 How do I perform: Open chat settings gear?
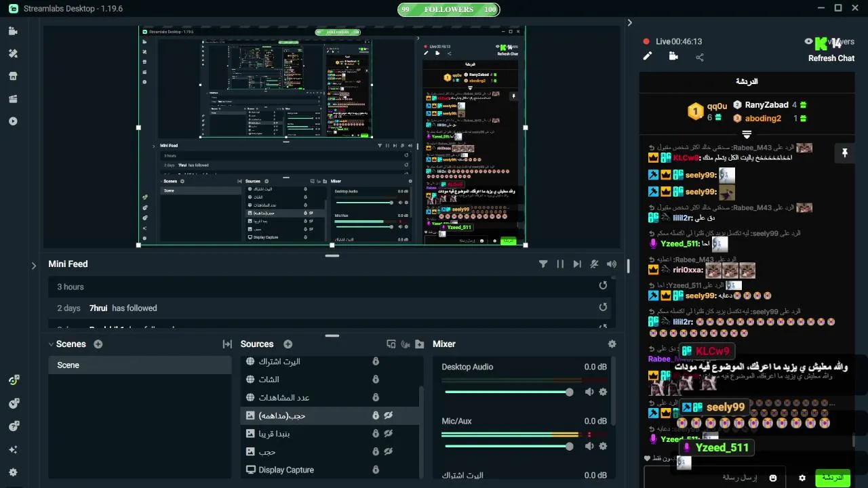802,478
